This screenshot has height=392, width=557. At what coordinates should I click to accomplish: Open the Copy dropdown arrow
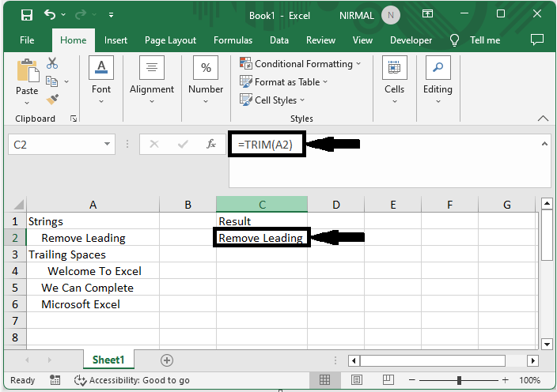click(x=66, y=81)
